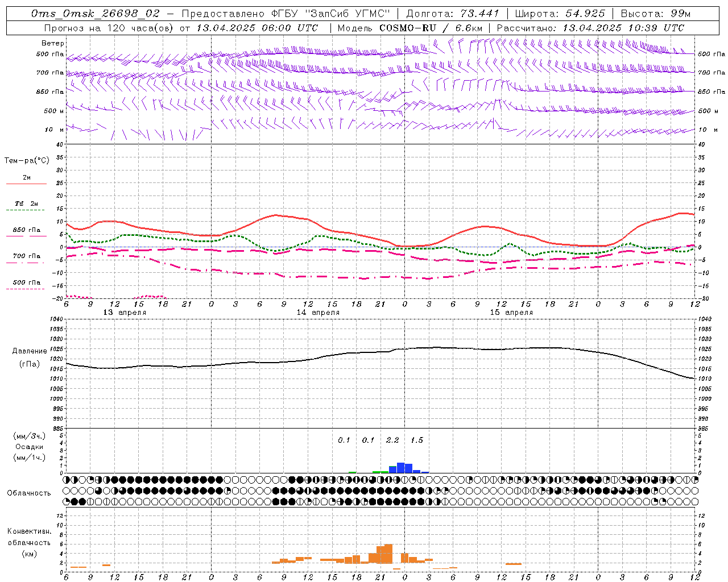Screen dimensions: 728x582
Task: Select the provider text ФГБУ "ЗапСиб УГМС"
Action: (332, 14)
